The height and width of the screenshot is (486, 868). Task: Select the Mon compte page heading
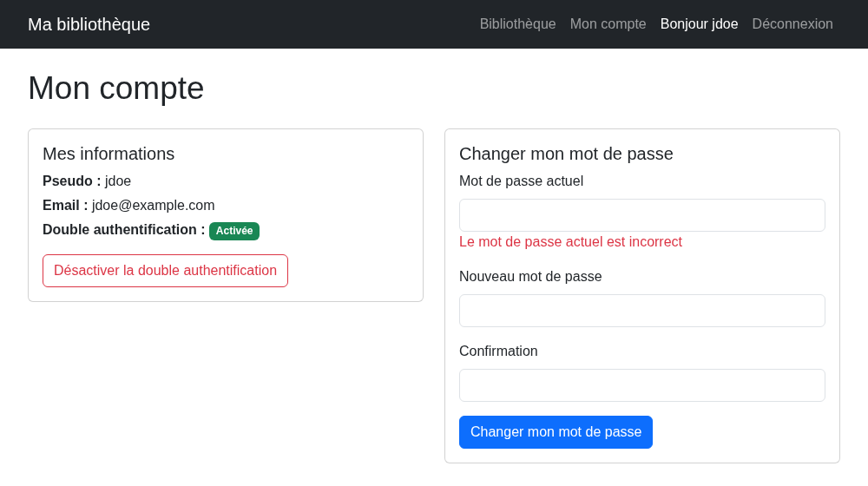coord(115,88)
